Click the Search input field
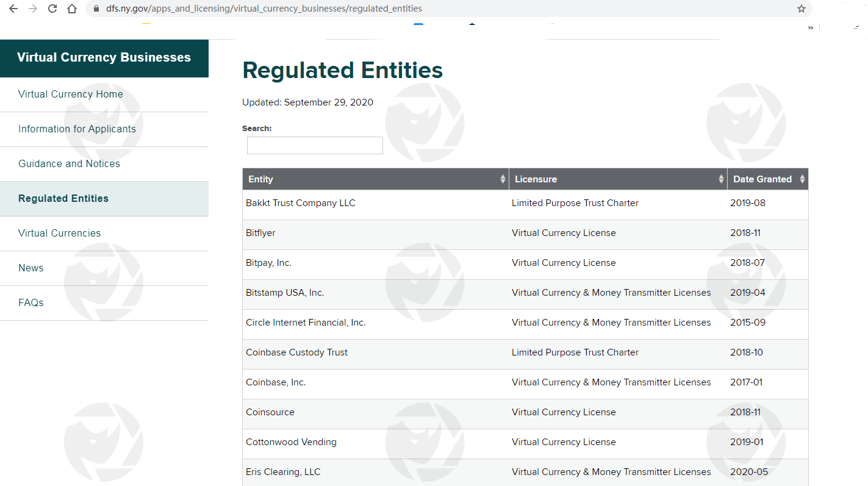The width and height of the screenshot is (868, 486). (315, 145)
